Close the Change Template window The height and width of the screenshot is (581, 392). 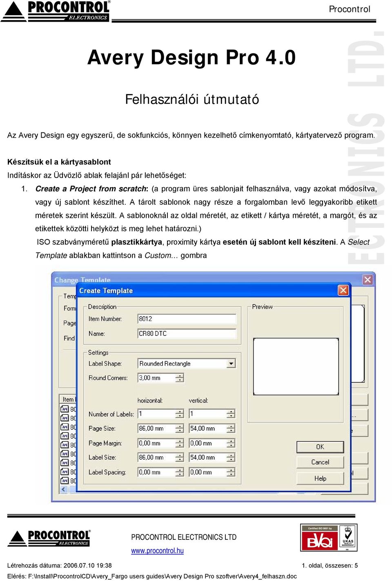point(367,279)
